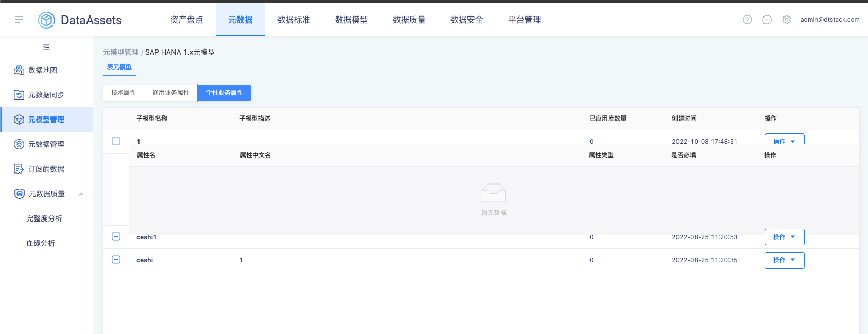Expand the ceshi1 row

pyautogui.click(x=116, y=237)
